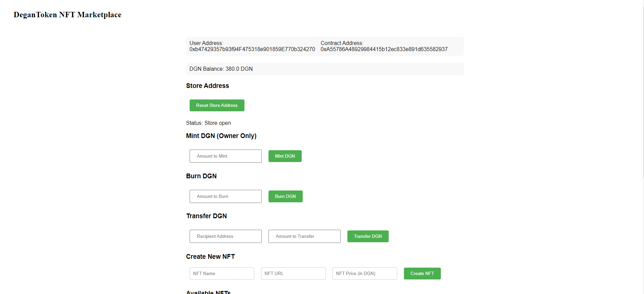
Task: Click the Recipient Address input
Action: (225, 236)
